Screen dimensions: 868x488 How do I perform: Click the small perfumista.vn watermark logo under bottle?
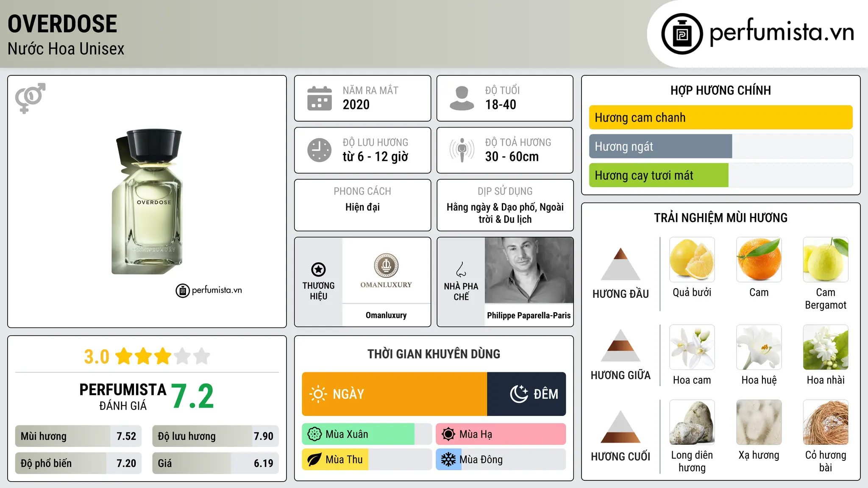point(209,291)
